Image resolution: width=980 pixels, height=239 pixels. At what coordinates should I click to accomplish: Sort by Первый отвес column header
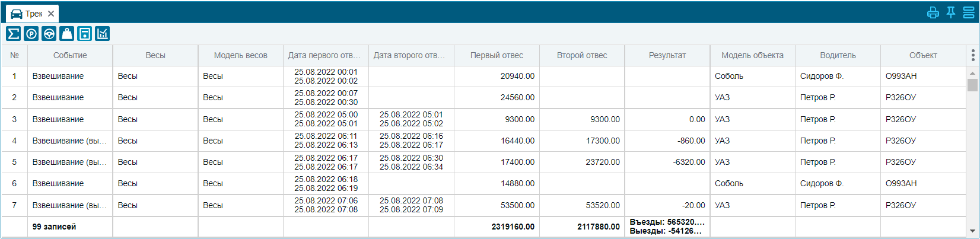click(497, 55)
